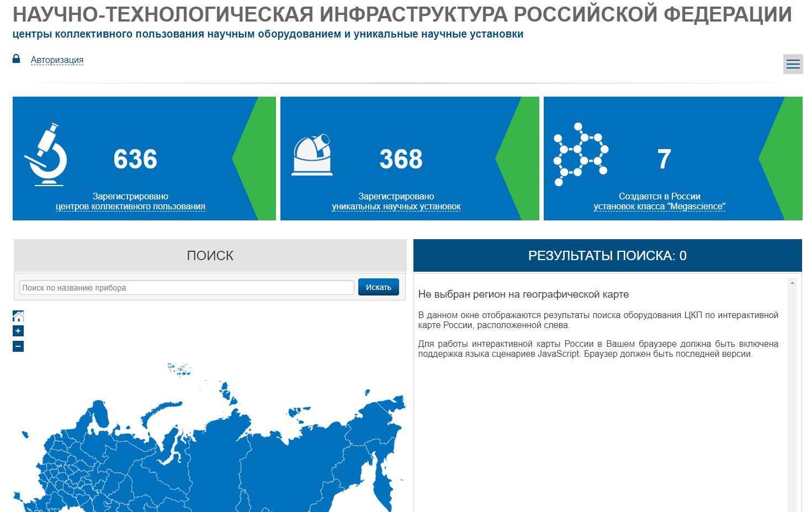
Task: Click the results panel scrollbar up arrow
Action: pos(792,283)
